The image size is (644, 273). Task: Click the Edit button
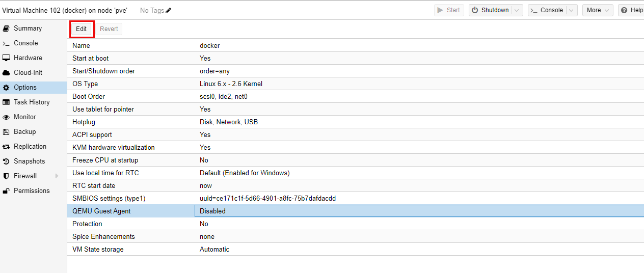(82, 29)
